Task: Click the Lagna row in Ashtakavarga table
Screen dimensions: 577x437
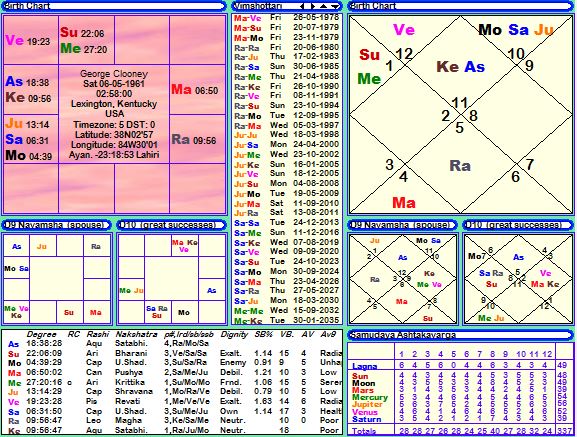Action: pos(460,366)
